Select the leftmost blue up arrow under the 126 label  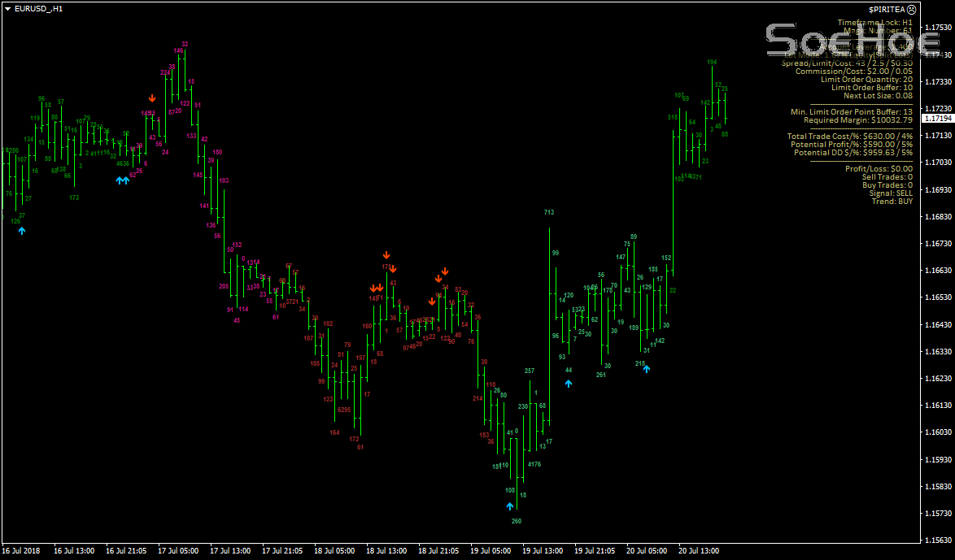click(x=22, y=231)
